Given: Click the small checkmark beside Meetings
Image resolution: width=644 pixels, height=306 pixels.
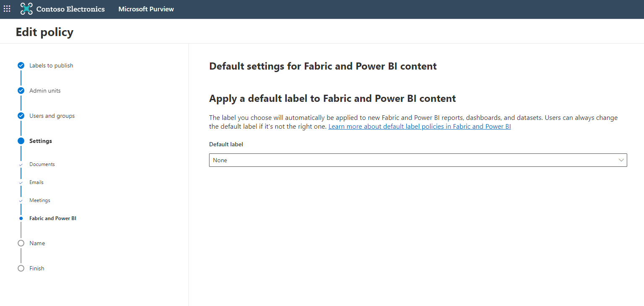Looking at the screenshot, I should [21, 201].
